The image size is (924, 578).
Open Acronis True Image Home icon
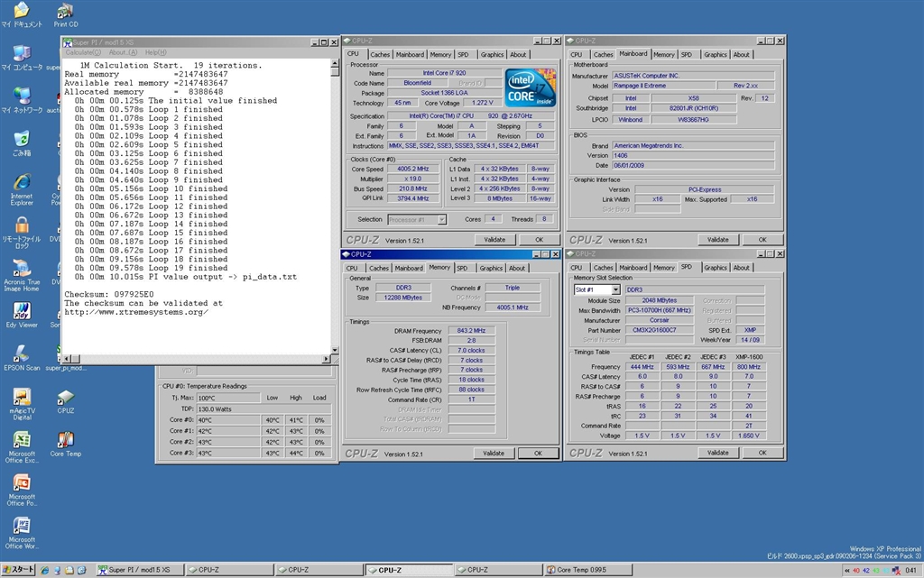pos(21,269)
